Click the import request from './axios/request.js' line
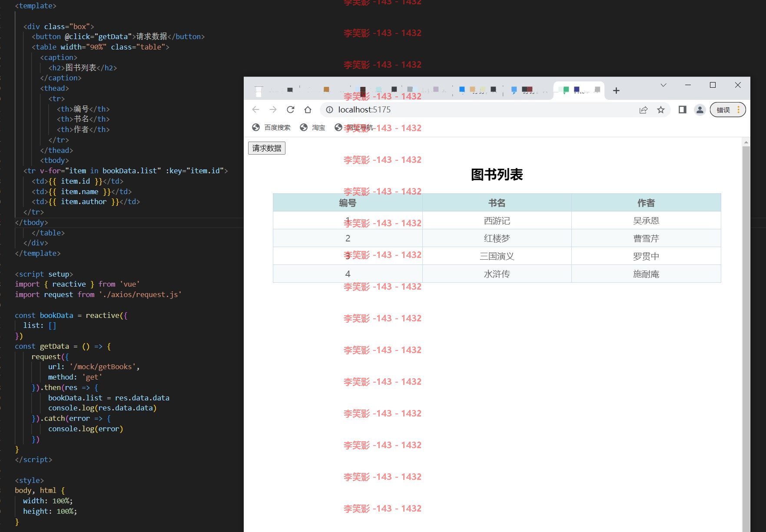 tap(98, 294)
